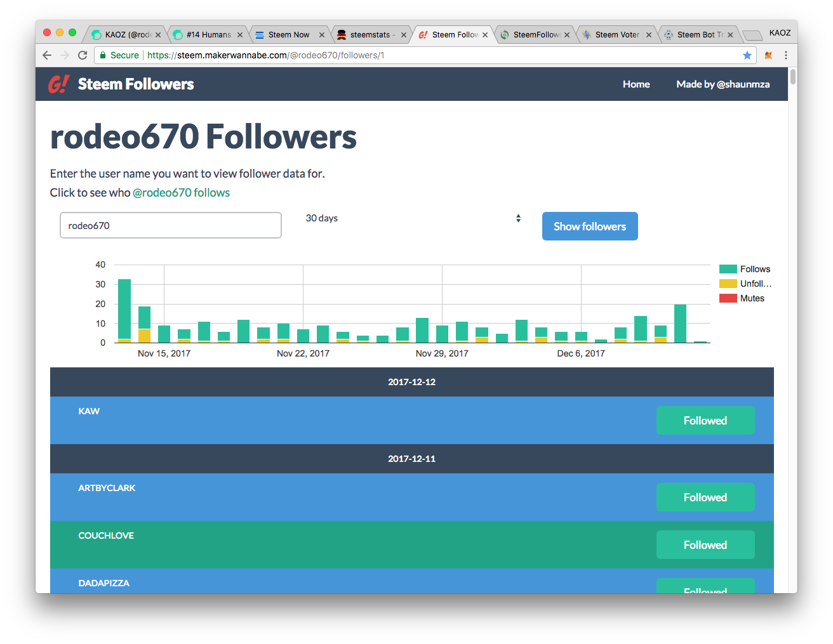The height and width of the screenshot is (644, 833).
Task: Click the Nov 22, 2017 axis label
Action: [x=303, y=353]
